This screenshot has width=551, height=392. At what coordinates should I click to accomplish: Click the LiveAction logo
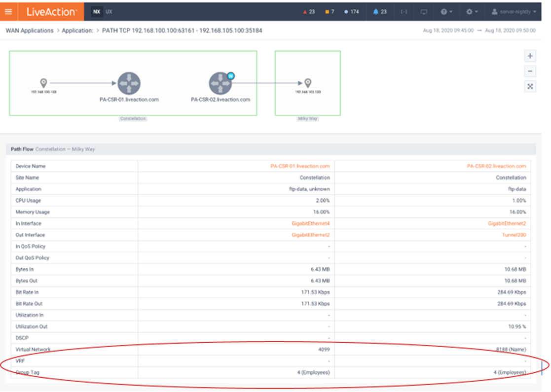coord(51,11)
